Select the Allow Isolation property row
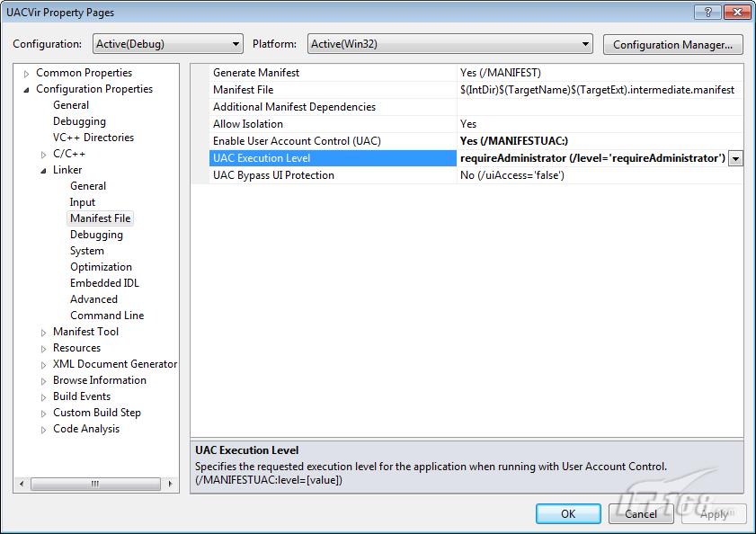756x534 pixels. [333, 124]
